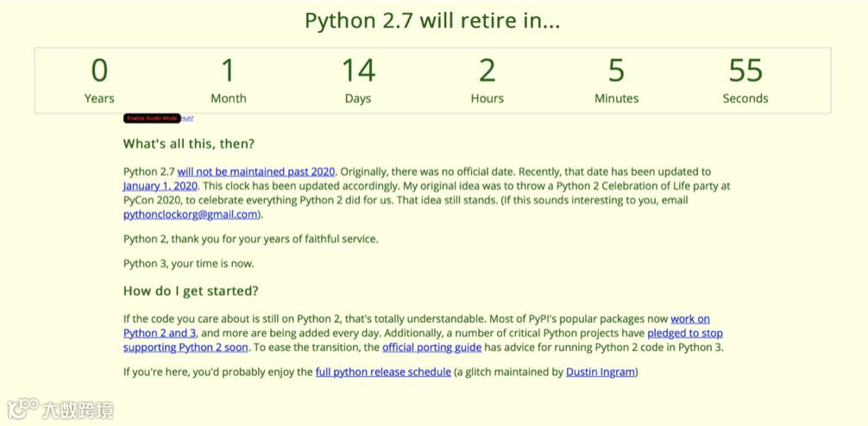Open the official porting guide link
The image size is (868, 426).
431,348
